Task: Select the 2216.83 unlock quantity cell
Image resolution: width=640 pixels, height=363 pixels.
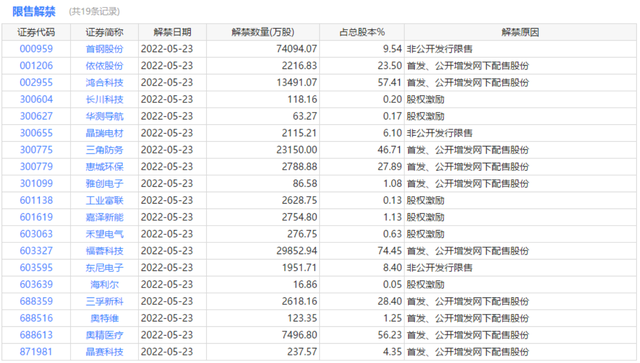Action: 263,66
